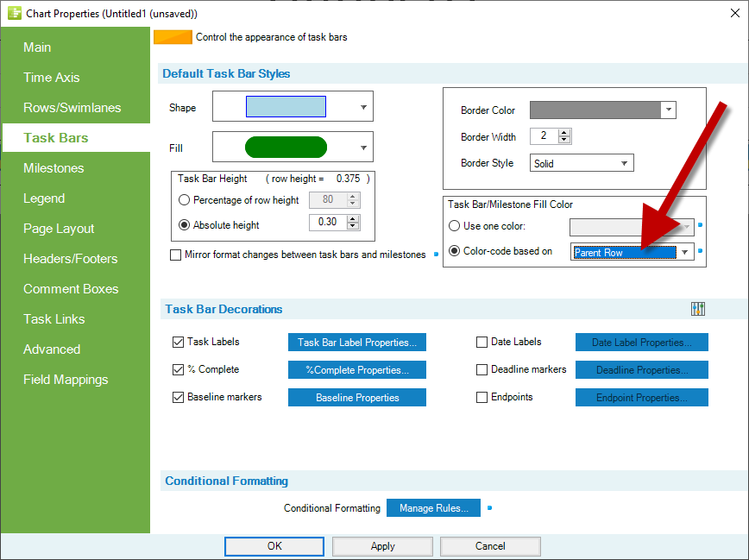
Task: Open Baseline Properties
Action: tap(357, 398)
